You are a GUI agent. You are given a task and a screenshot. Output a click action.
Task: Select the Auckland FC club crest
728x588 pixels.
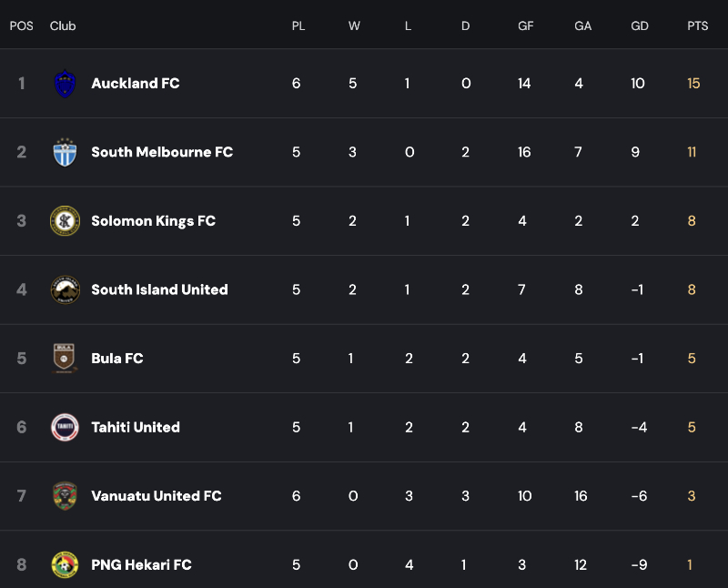(65, 83)
